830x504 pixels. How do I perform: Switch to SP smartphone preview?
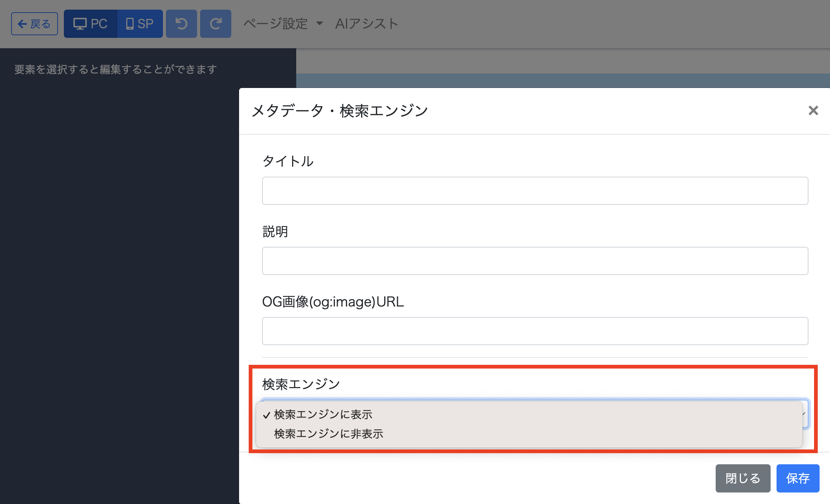click(x=140, y=24)
